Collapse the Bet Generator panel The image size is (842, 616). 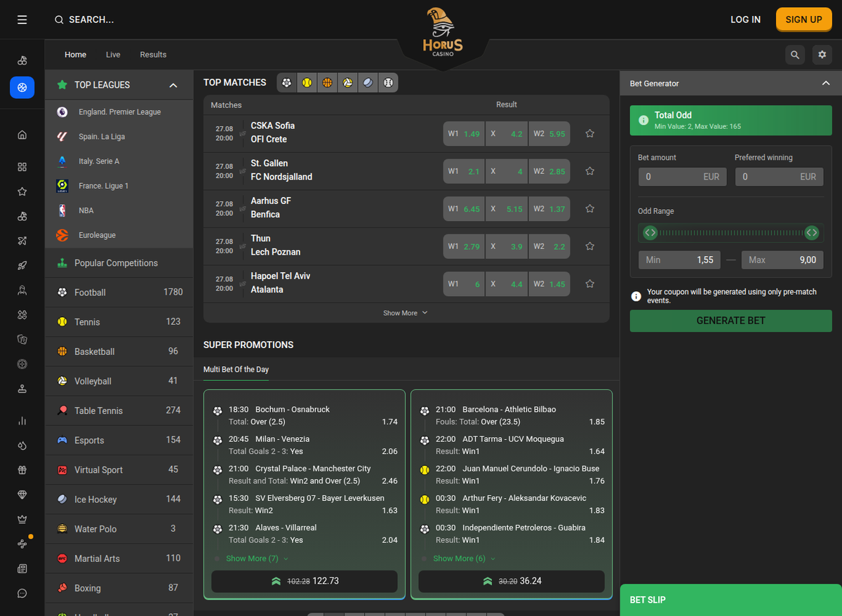pyautogui.click(x=826, y=83)
